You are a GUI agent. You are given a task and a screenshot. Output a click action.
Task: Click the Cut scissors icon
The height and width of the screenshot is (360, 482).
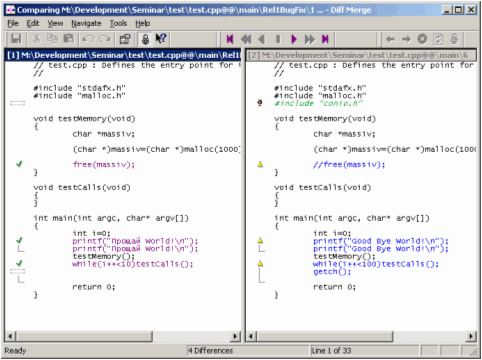pyautogui.click(x=36, y=39)
